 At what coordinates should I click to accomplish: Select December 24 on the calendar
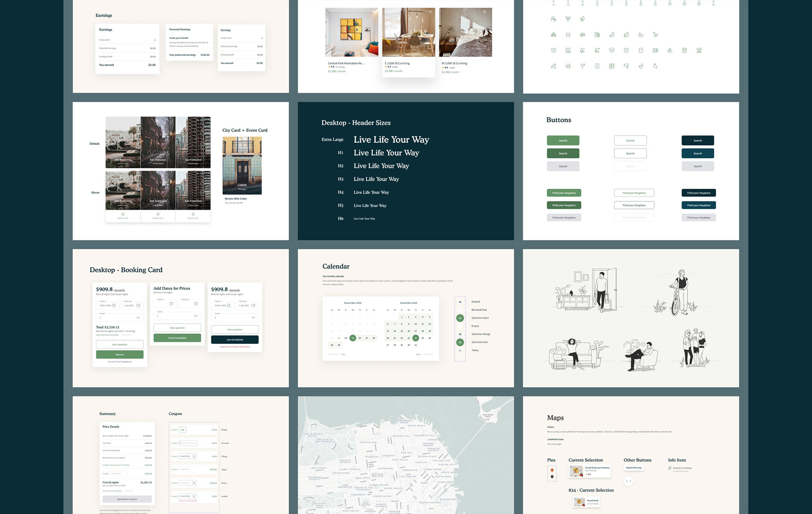pos(416,338)
